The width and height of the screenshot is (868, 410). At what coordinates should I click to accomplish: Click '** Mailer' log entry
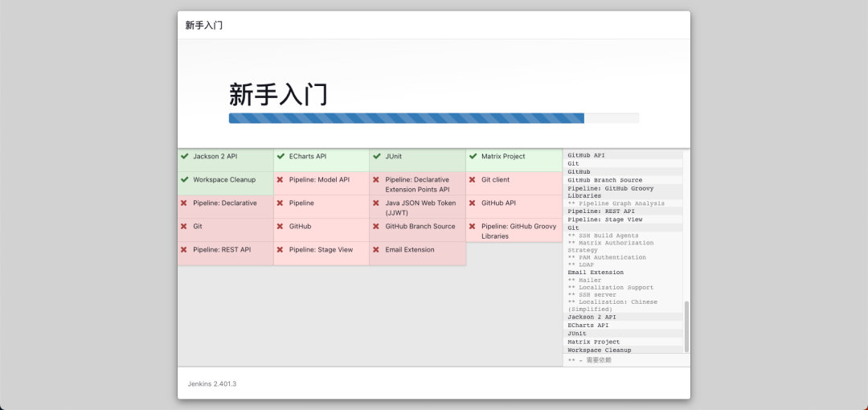(584, 281)
